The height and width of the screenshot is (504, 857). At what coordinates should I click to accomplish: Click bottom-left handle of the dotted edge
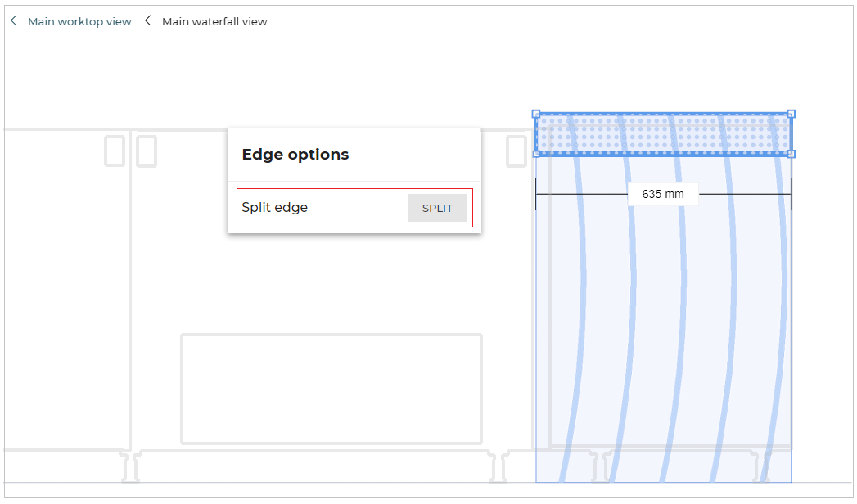[x=536, y=154]
